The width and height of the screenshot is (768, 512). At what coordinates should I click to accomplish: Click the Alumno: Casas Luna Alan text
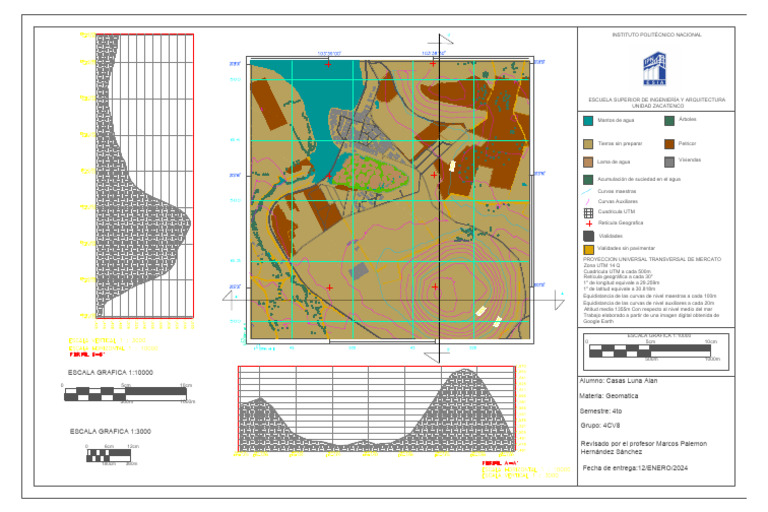pyautogui.click(x=618, y=381)
